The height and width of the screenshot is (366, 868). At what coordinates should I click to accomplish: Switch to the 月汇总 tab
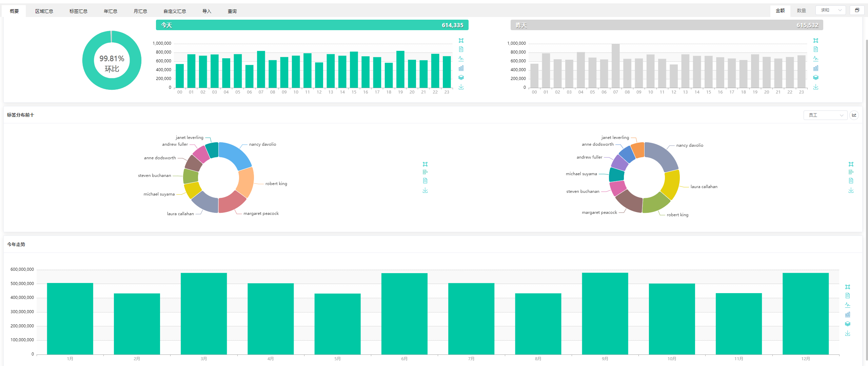pos(140,11)
